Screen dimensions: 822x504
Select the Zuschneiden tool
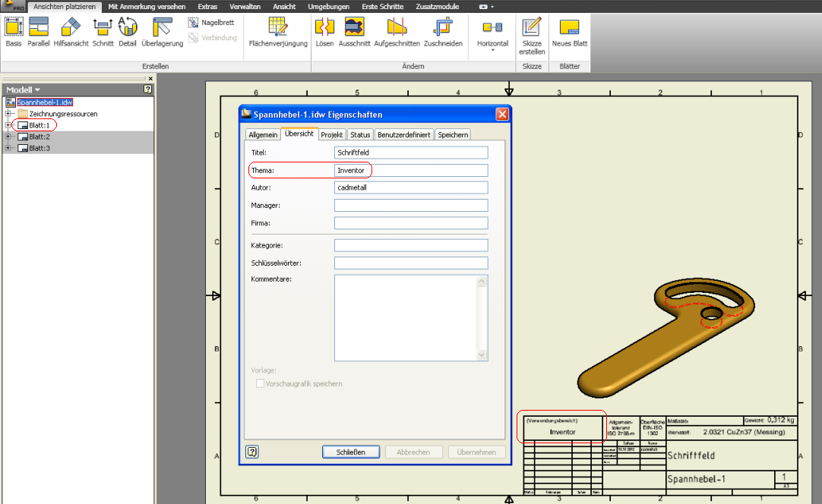[x=443, y=32]
